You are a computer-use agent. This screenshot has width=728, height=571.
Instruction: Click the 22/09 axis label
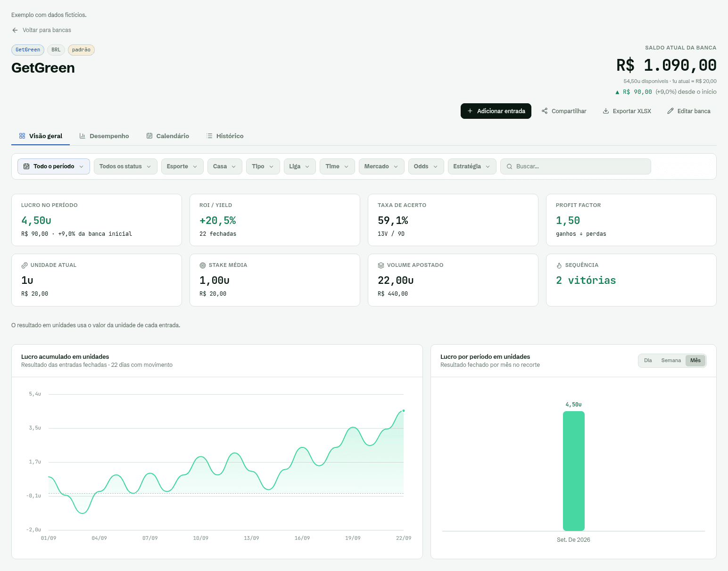(404, 538)
